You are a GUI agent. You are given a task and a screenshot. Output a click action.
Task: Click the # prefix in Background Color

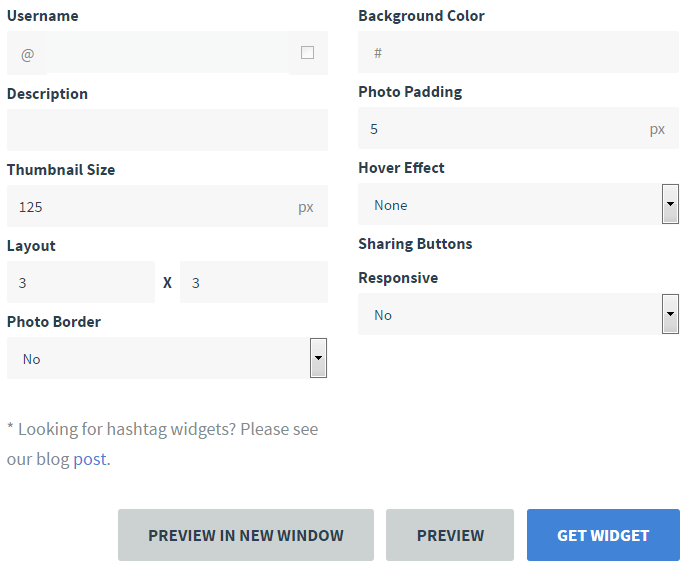tap(378, 53)
